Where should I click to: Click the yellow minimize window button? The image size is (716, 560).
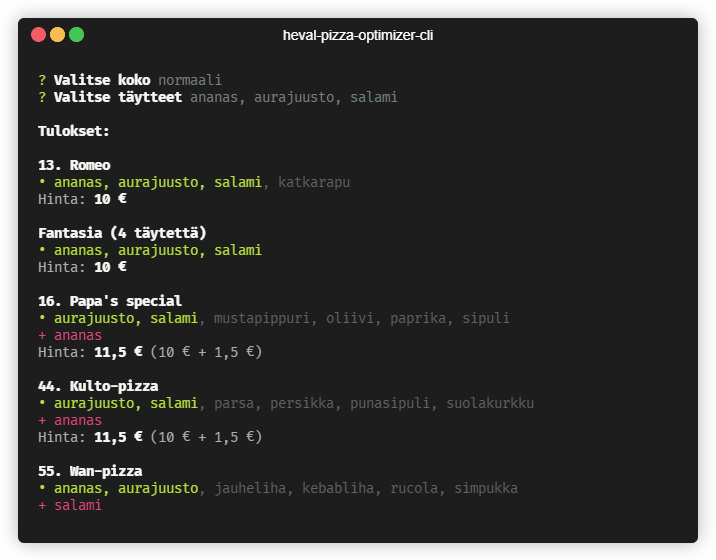(x=58, y=35)
